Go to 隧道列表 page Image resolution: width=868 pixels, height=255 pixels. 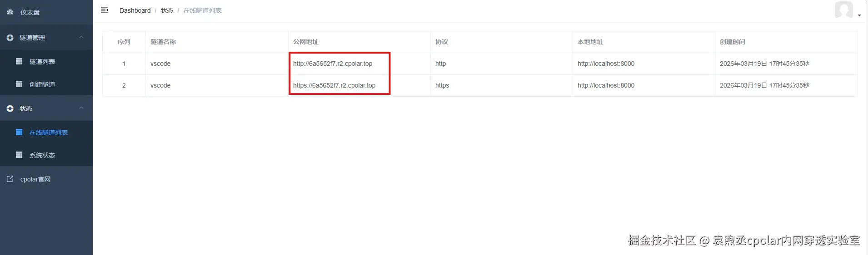[46, 61]
